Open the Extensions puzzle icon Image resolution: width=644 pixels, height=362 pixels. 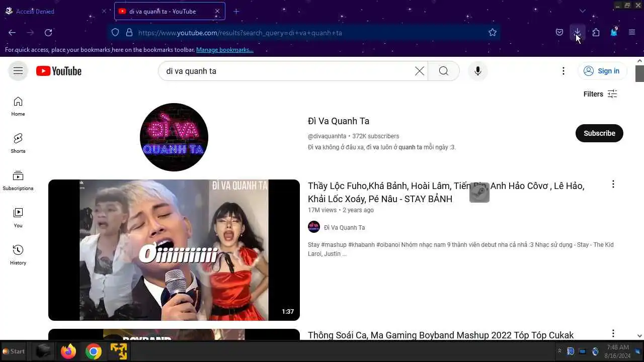(596, 33)
